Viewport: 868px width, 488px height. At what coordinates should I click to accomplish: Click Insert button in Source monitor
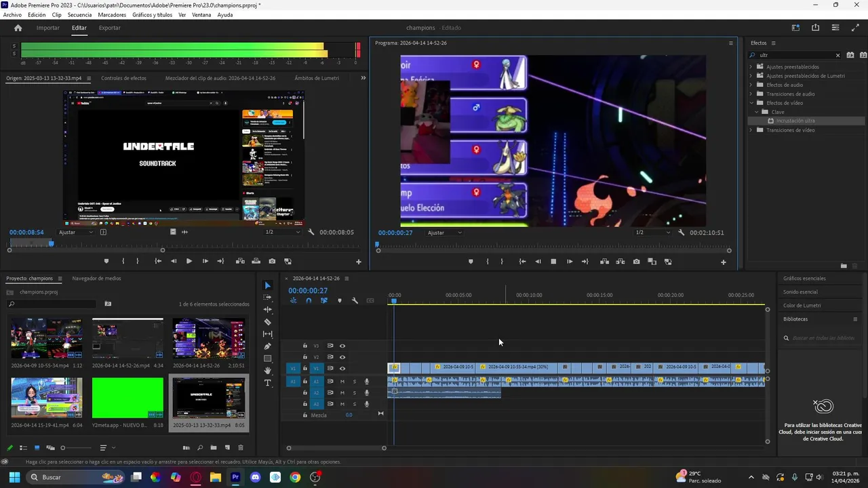[x=240, y=261]
